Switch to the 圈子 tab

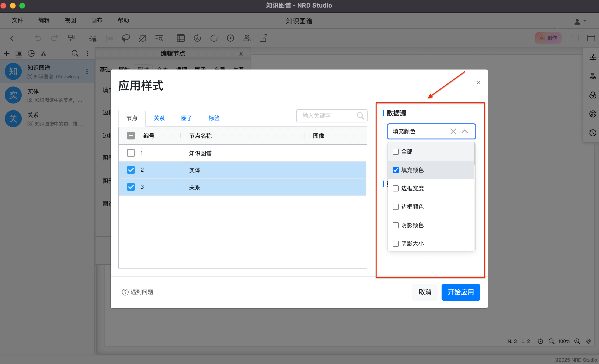click(187, 118)
